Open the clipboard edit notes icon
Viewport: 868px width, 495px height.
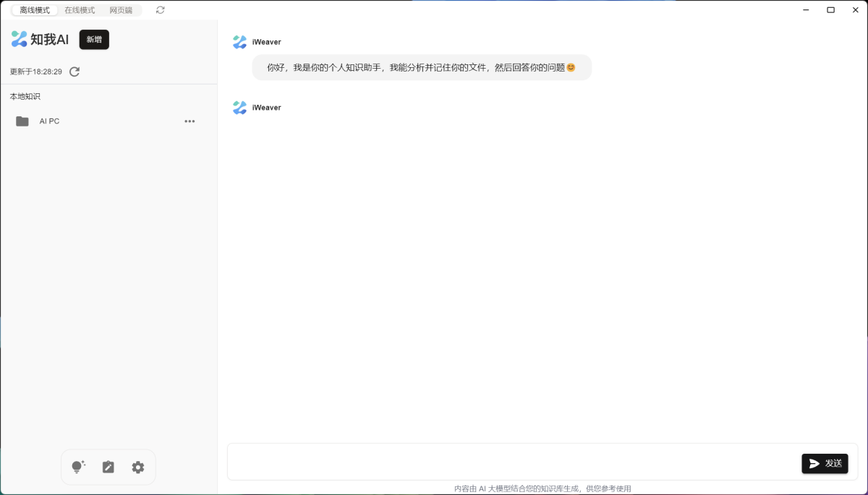point(109,467)
